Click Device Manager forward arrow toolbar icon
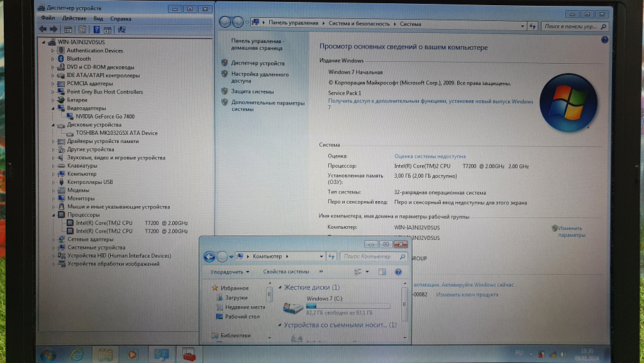Image resolution: width=644 pixels, height=363 pixels. [x=53, y=29]
